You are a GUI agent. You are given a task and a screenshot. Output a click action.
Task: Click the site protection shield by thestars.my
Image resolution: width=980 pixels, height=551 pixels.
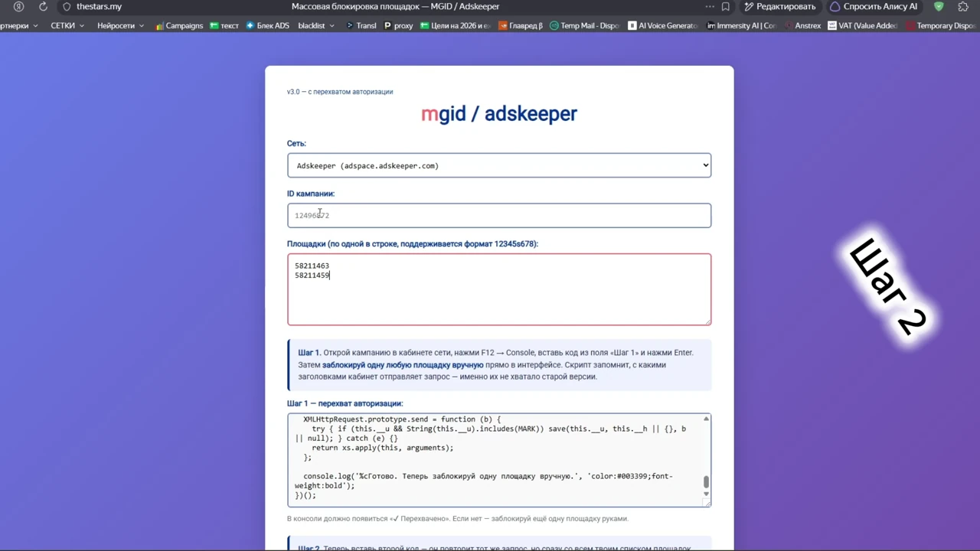click(x=67, y=7)
